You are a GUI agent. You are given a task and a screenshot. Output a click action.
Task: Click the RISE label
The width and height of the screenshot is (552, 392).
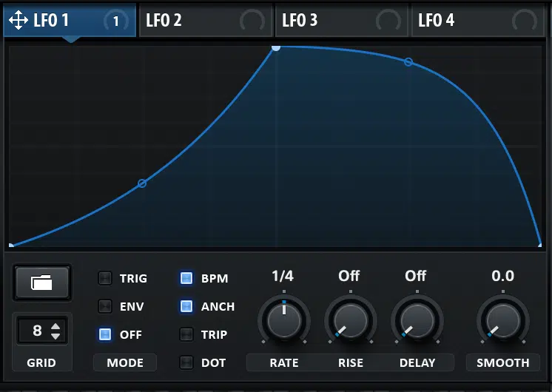pyautogui.click(x=351, y=363)
